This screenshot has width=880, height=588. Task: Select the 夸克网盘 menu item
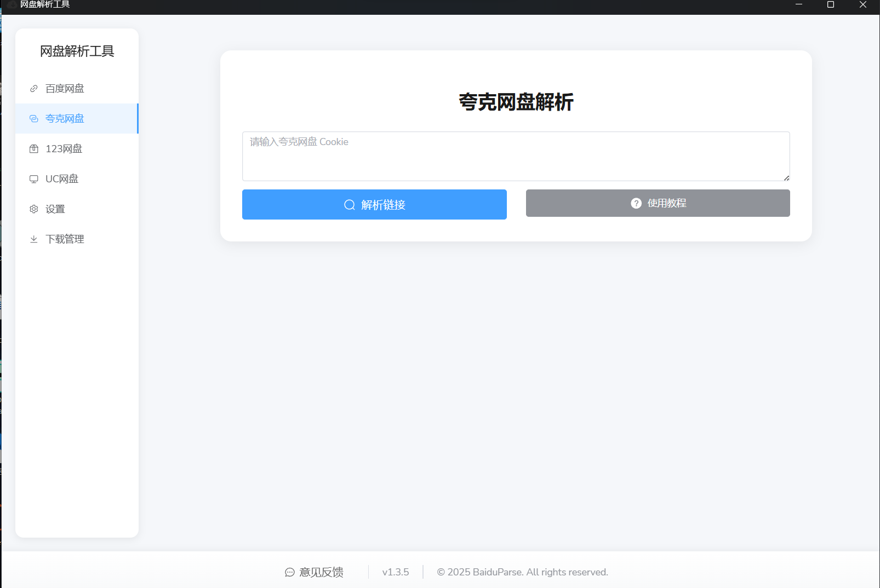65,119
